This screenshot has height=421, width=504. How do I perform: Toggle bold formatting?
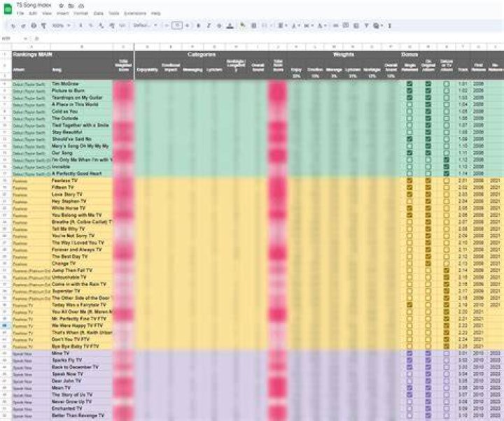(x=198, y=26)
